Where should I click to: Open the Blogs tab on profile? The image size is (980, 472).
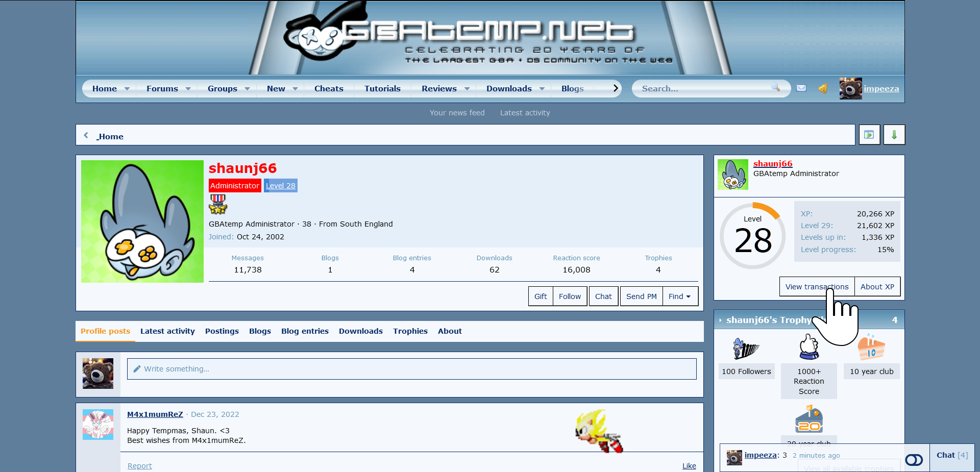tap(260, 331)
